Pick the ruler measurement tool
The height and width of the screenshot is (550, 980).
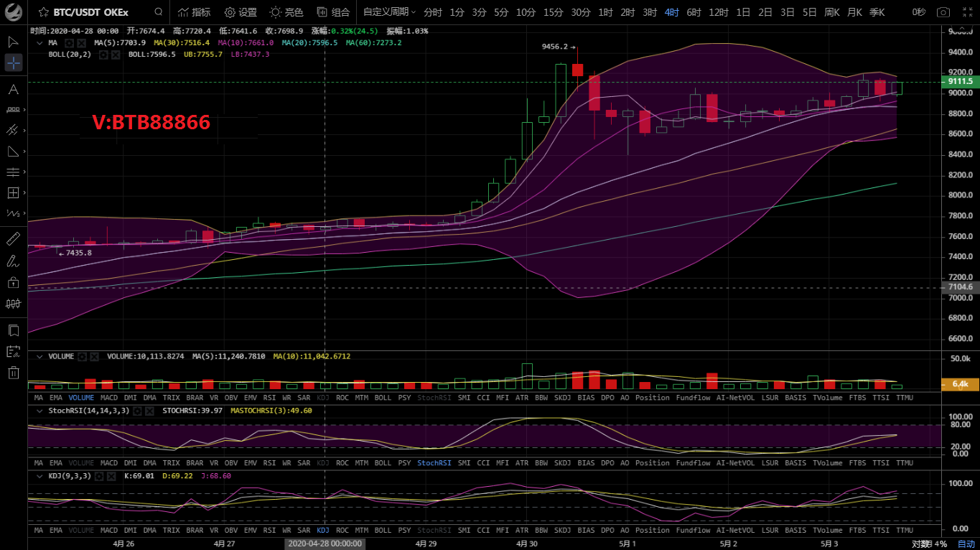pos(14,238)
